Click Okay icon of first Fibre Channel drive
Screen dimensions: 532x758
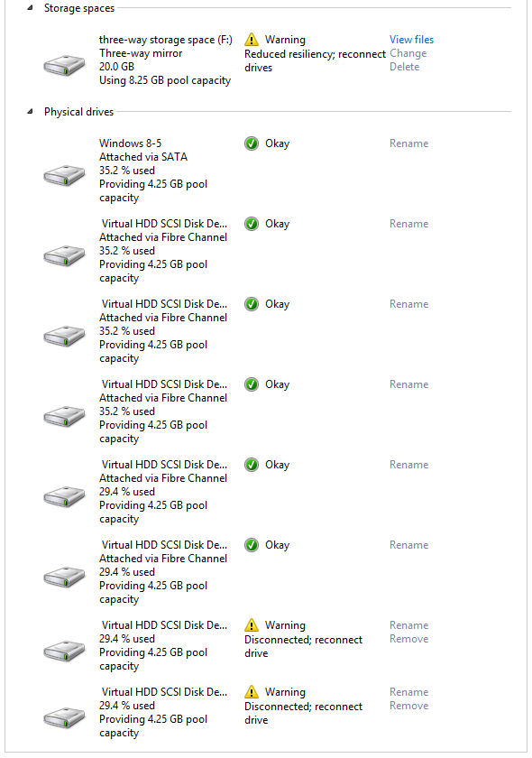click(252, 224)
